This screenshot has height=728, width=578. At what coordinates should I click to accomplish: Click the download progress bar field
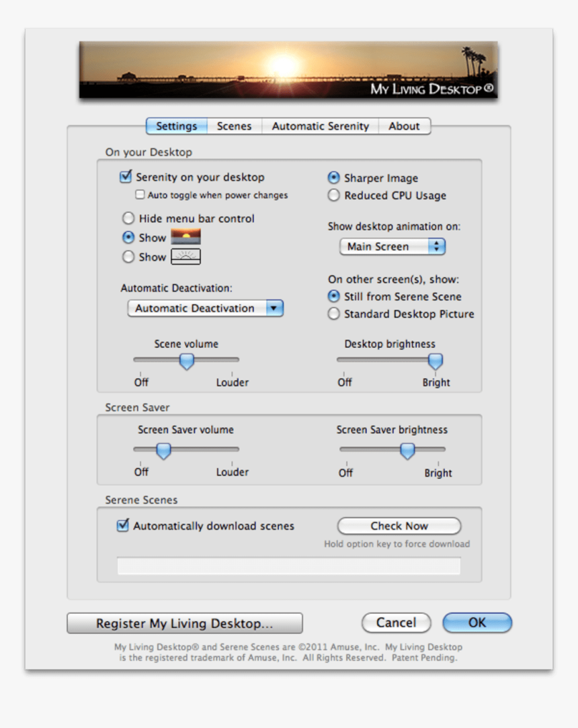288,565
